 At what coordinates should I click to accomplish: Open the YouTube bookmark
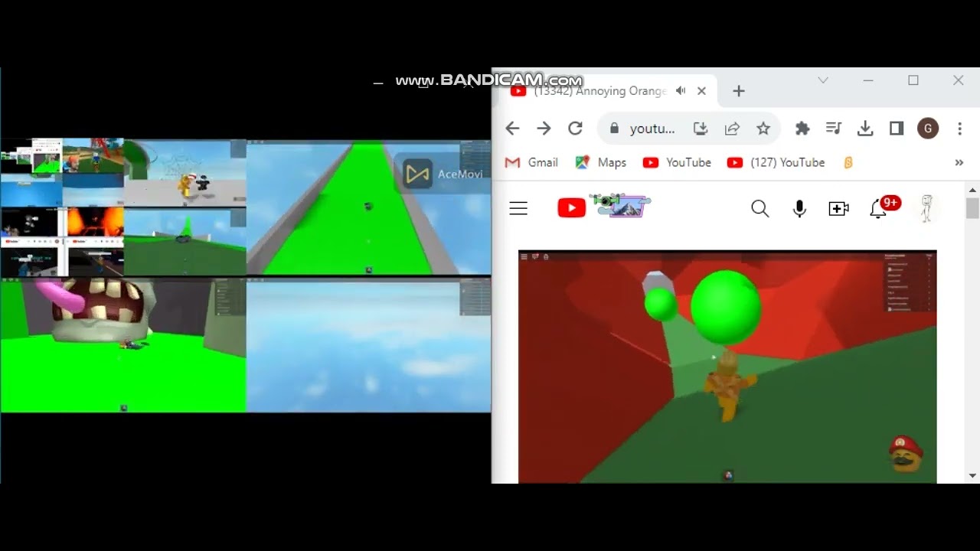tap(677, 162)
